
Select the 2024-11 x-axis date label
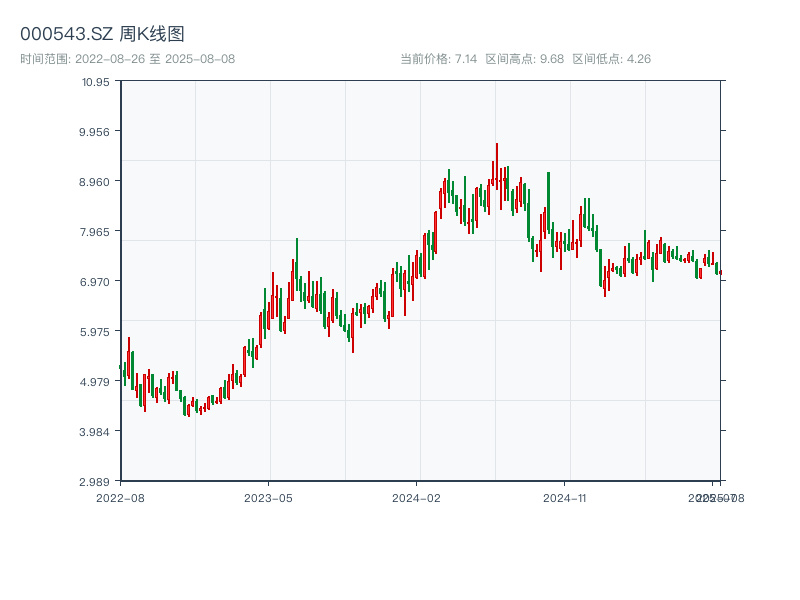(564, 497)
